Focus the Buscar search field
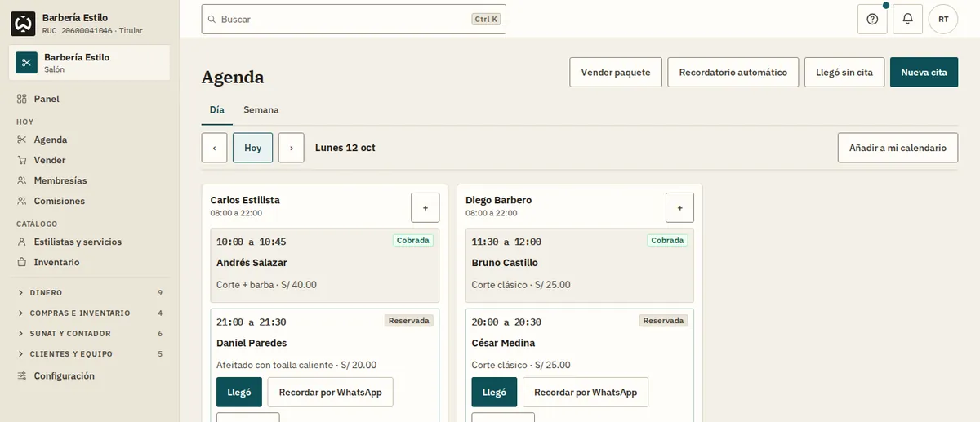The image size is (980, 422). click(354, 19)
